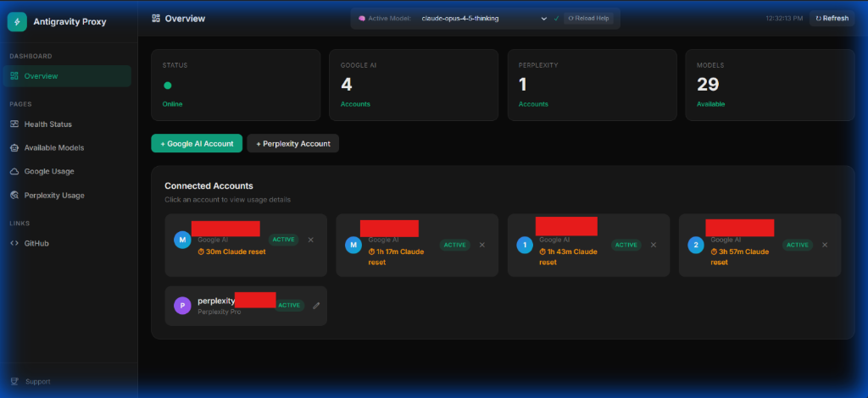Click the Overview header dashboard icon
The width and height of the screenshot is (868, 398).
tap(156, 19)
